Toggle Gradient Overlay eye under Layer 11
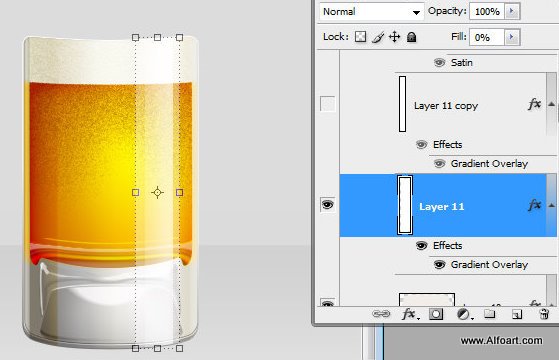 coord(439,264)
